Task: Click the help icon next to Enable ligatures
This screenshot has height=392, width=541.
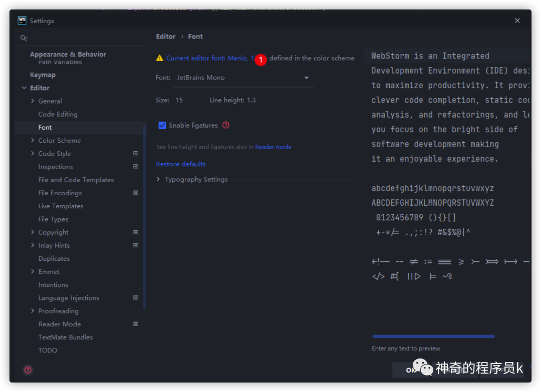Action: tap(225, 125)
